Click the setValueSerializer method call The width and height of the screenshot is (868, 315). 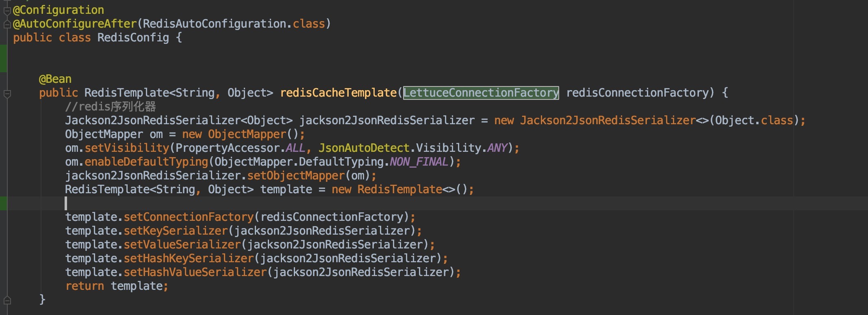pyautogui.click(x=182, y=245)
